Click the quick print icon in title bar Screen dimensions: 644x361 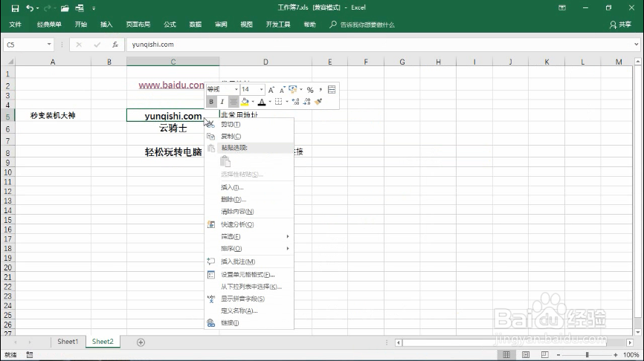[80, 8]
